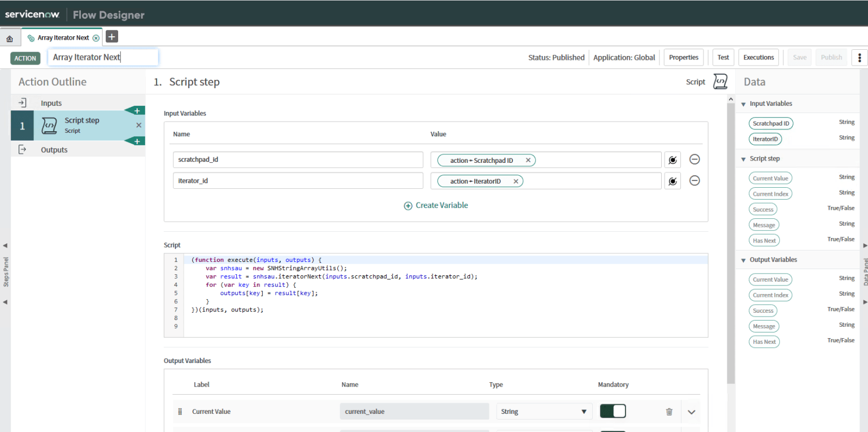Click the Test button
868x432 pixels.
(723, 57)
